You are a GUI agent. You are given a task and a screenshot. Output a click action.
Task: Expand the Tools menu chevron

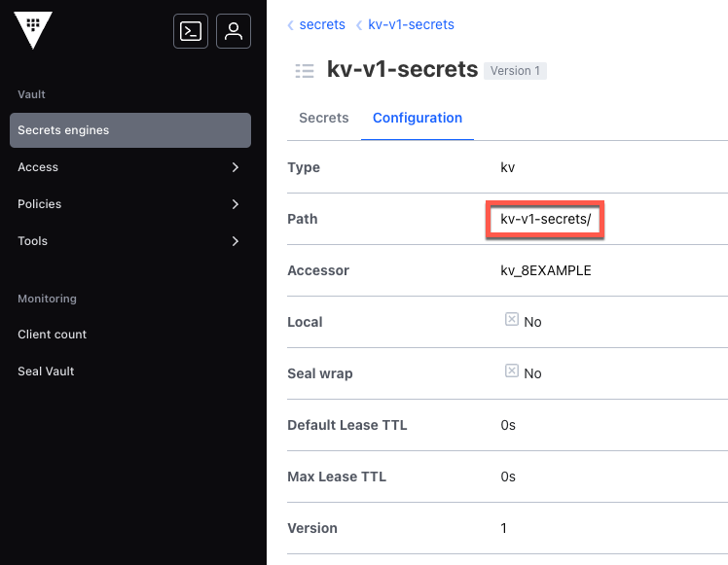coord(236,241)
